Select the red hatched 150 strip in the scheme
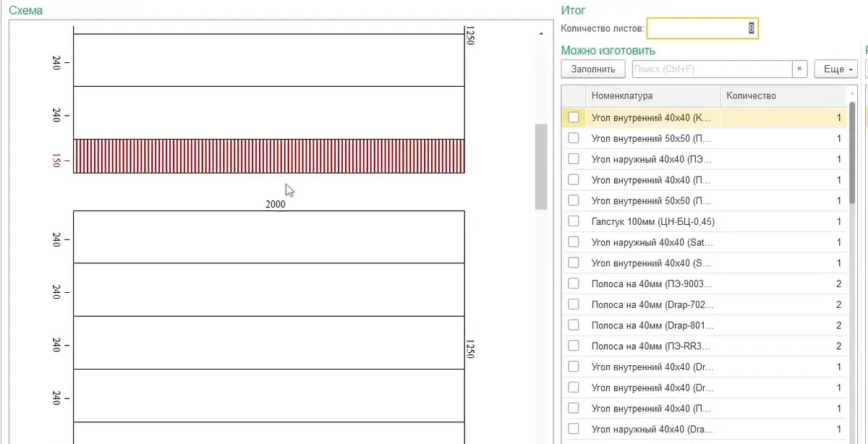The image size is (868, 444). pyautogui.click(x=268, y=156)
